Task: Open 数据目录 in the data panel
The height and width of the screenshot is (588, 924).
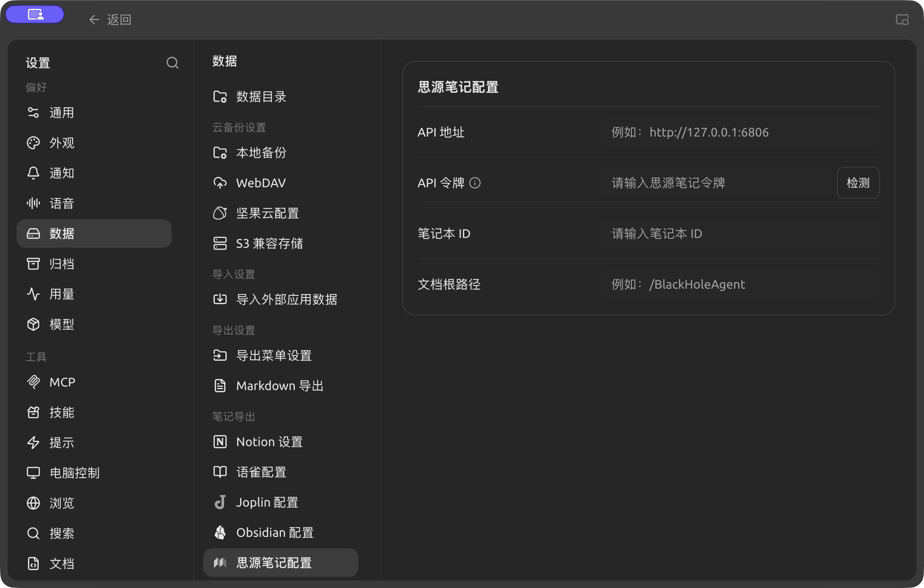Action: point(281,97)
